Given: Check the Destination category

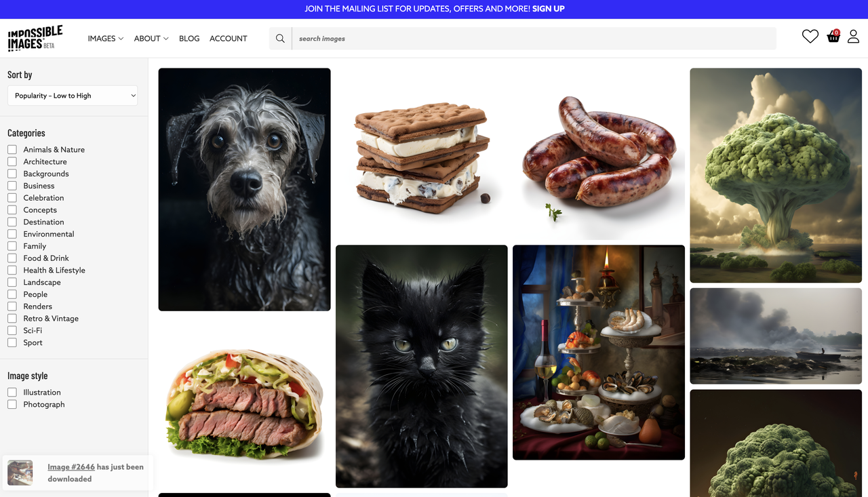Looking at the screenshot, I should pyautogui.click(x=12, y=222).
